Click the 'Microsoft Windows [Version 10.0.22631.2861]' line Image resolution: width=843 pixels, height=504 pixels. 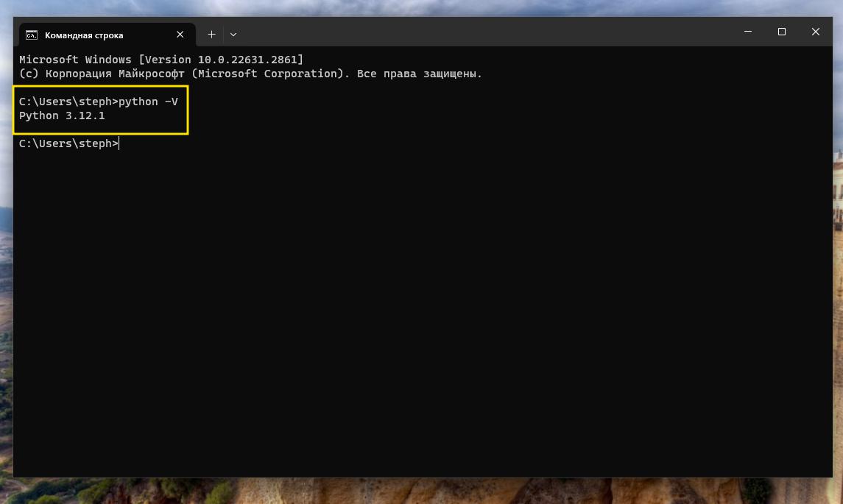pos(161,60)
